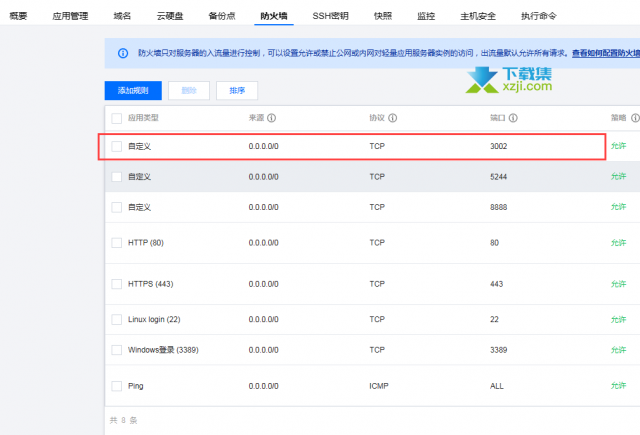Open the 概要 tab
The image size is (640, 435).
pos(18,16)
